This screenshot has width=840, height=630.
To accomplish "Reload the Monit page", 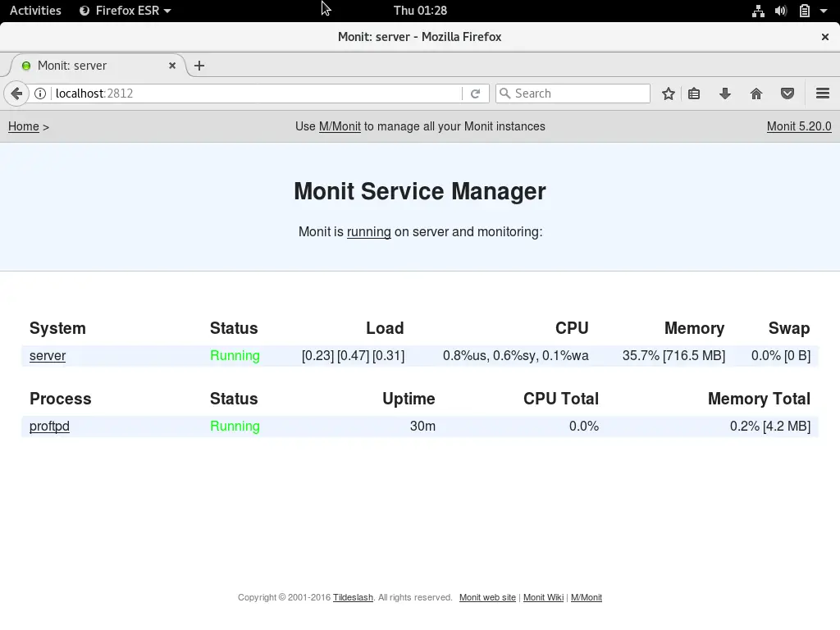I will tap(476, 93).
